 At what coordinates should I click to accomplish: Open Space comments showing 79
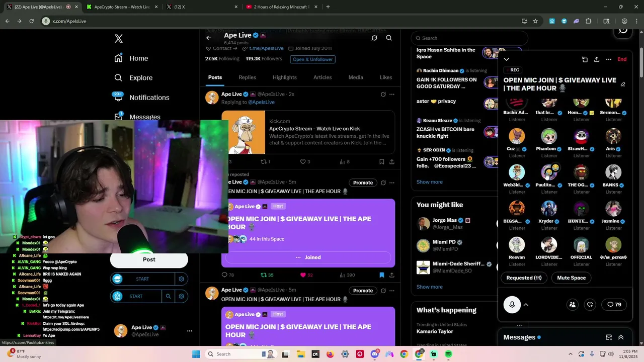614,305
